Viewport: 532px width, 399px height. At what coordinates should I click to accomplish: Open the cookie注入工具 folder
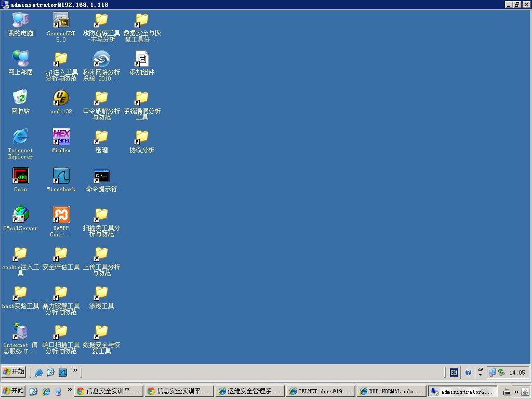pos(20,261)
